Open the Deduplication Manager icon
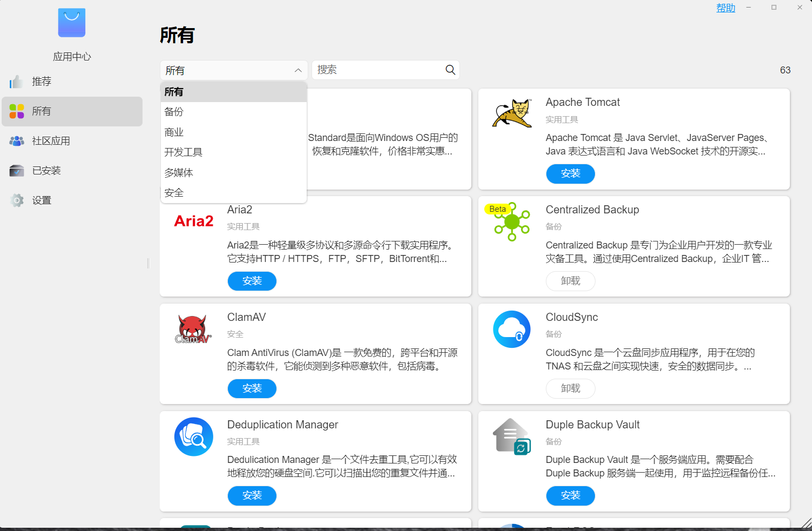 [193, 436]
